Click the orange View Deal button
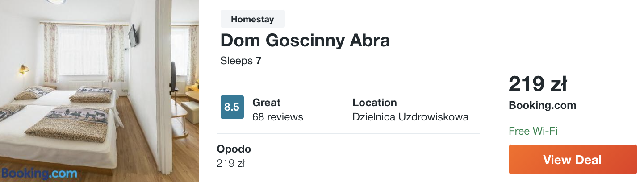This screenshot has width=644, height=182. tap(573, 159)
